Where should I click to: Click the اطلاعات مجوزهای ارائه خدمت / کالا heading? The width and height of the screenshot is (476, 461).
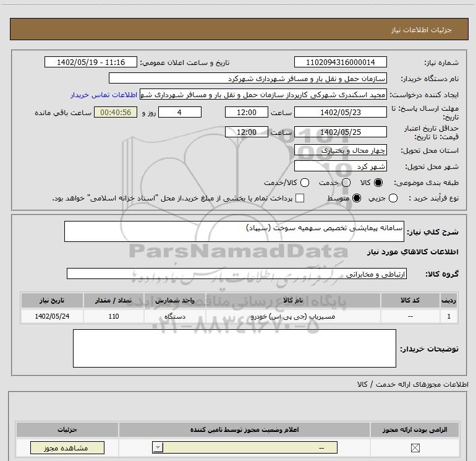pos(412,384)
